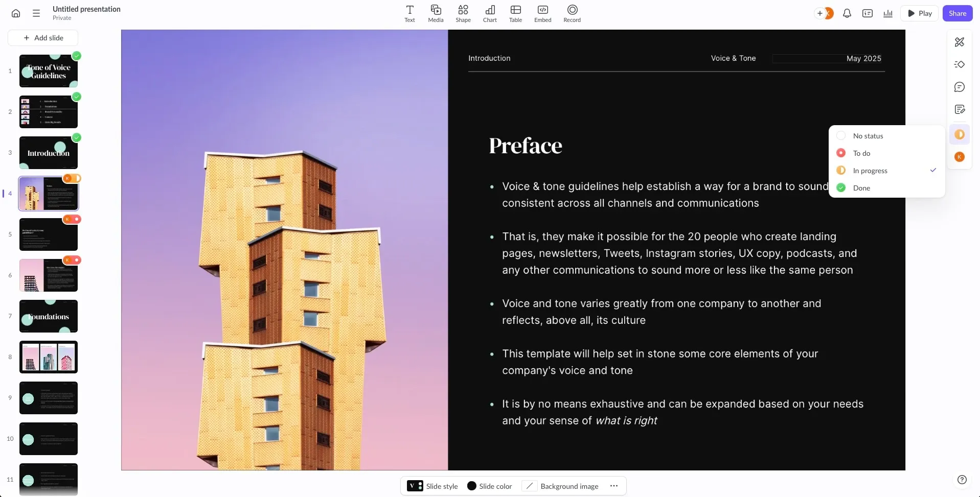Click the Embed tool icon
Image resolution: width=980 pixels, height=497 pixels.
[542, 13]
